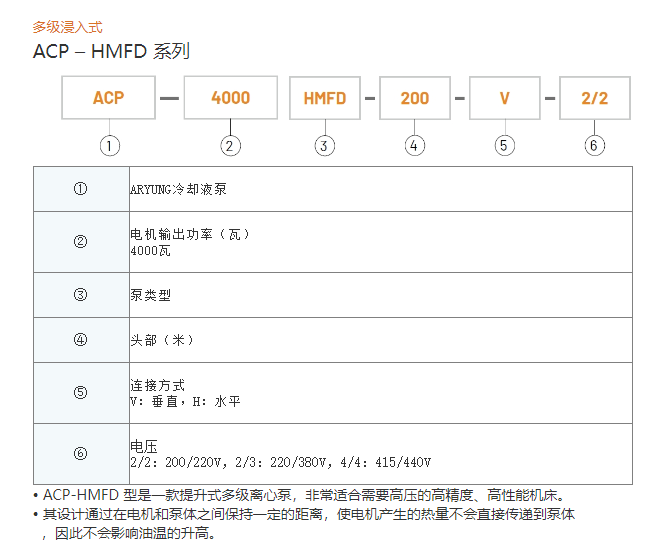Click circled number 5 under V box

(505, 145)
